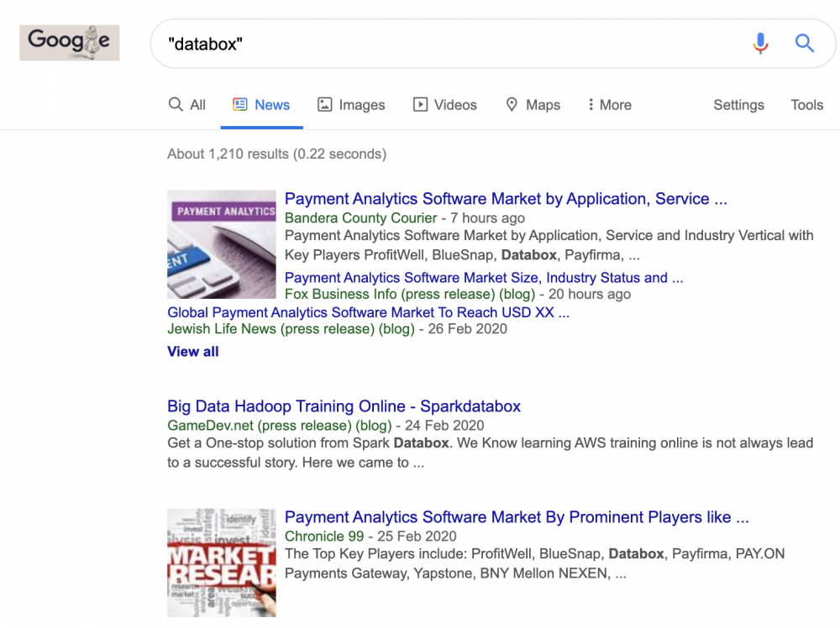Click the Google doodle logo

pos(69,42)
